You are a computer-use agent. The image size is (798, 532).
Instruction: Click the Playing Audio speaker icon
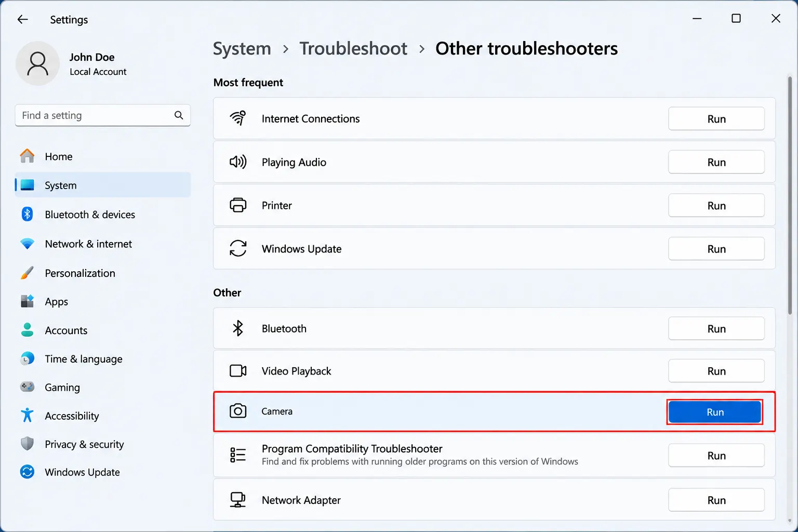tap(238, 162)
